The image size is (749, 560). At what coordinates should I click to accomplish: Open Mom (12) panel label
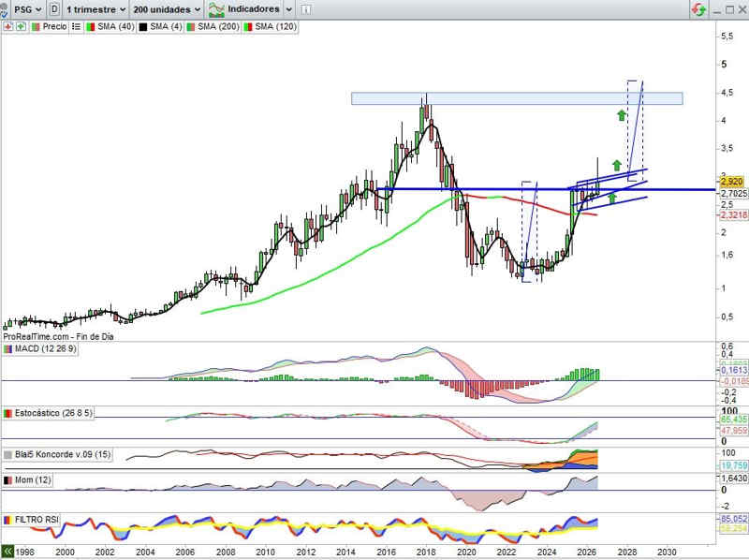[x=33, y=479]
